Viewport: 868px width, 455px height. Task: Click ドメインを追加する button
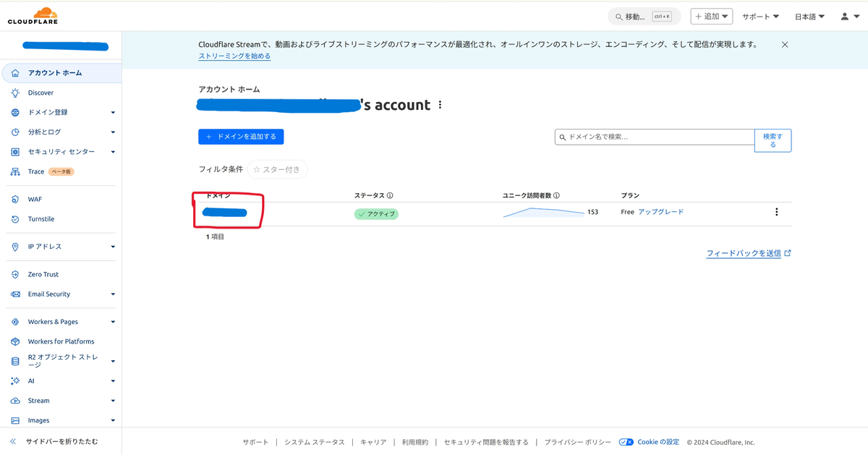tap(242, 137)
